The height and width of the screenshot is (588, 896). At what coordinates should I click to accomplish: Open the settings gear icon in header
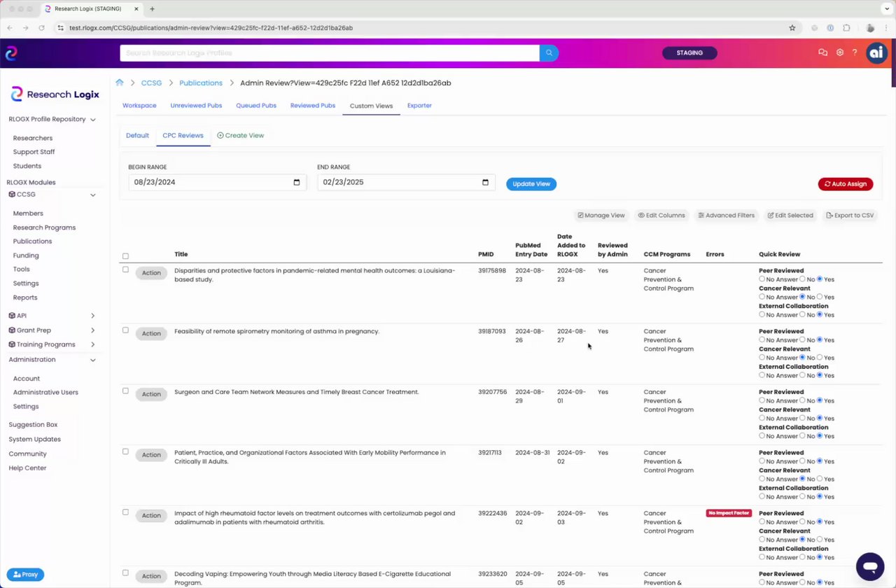click(x=840, y=52)
